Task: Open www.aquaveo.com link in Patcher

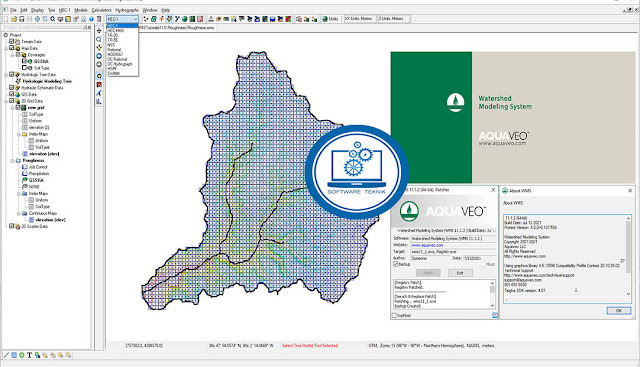Action: click(427, 245)
